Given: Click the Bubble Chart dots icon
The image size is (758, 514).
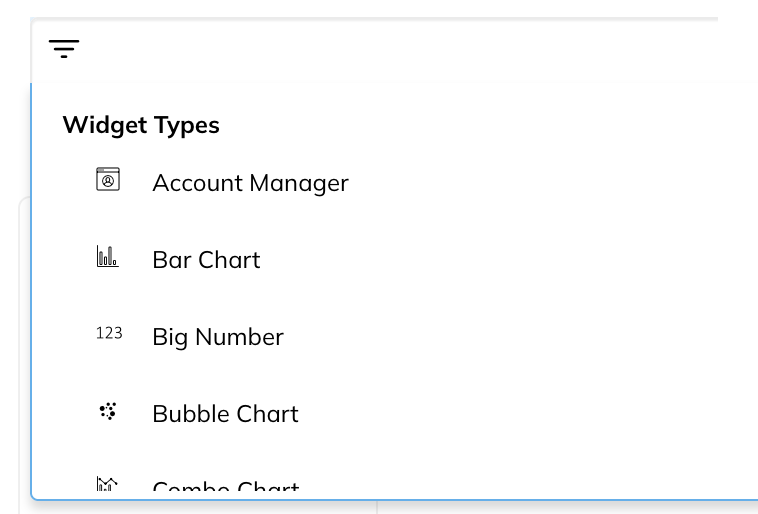Looking at the screenshot, I should pyautogui.click(x=108, y=411).
